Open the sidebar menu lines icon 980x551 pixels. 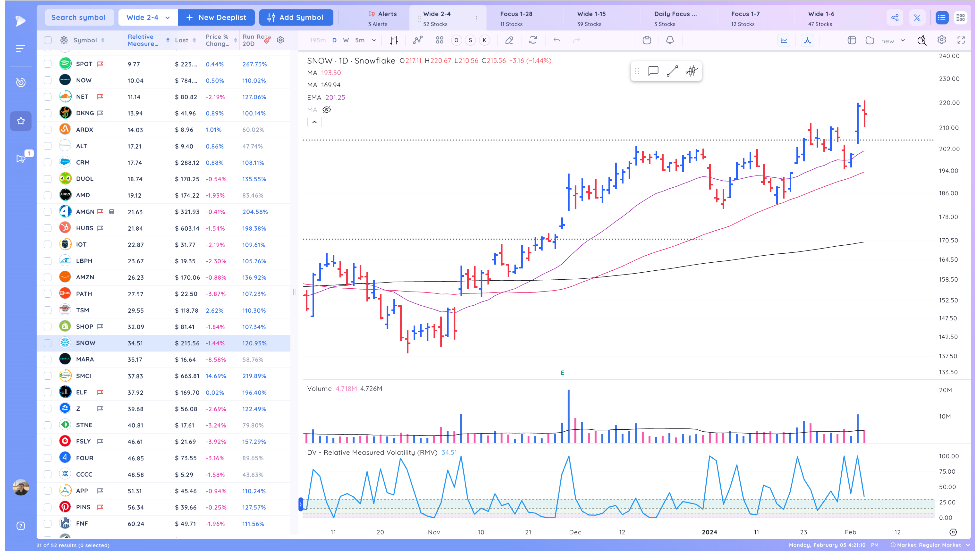tap(21, 48)
